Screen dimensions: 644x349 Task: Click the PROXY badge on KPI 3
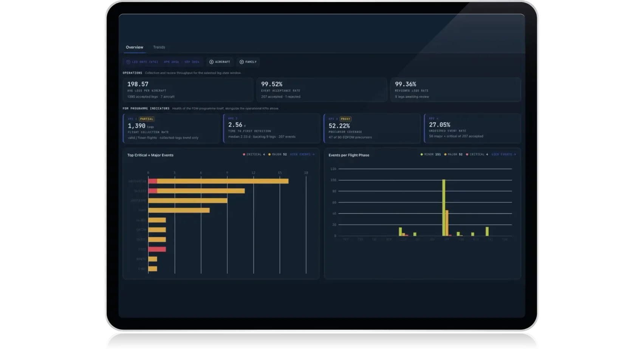(x=345, y=119)
